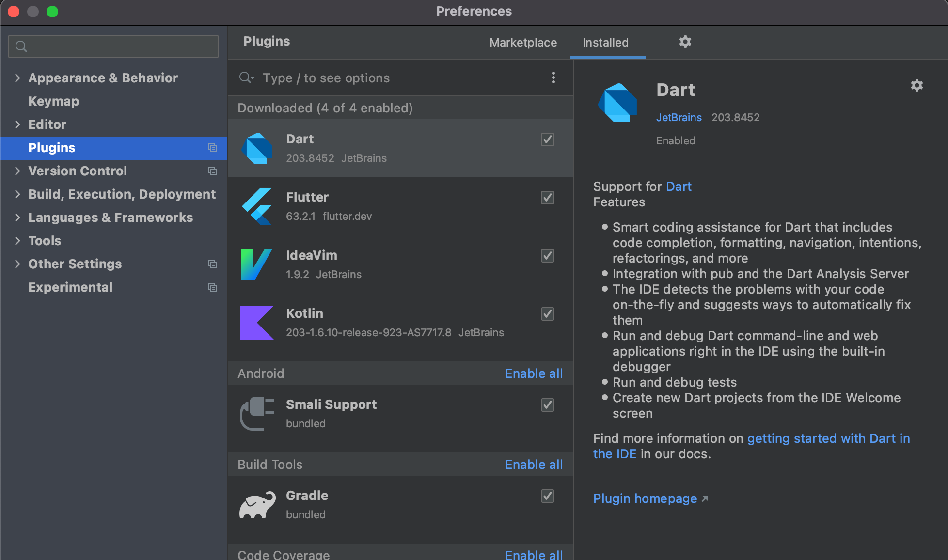Click Enable all for Android plugins

point(534,373)
